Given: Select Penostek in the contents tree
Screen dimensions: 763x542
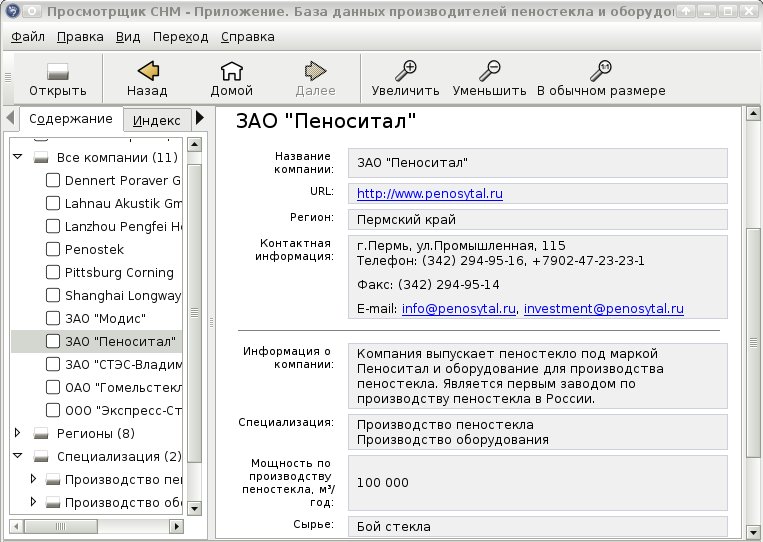Looking at the screenshot, I should click(x=94, y=250).
